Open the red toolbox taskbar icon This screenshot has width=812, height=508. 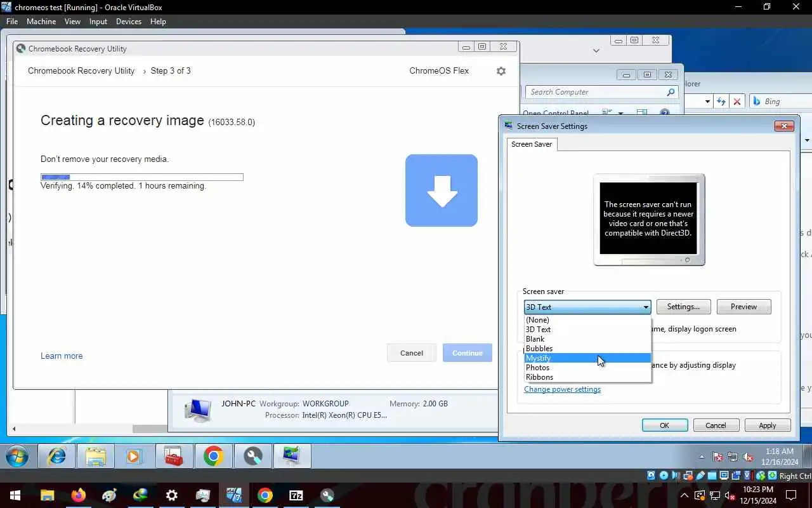(x=174, y=456)
